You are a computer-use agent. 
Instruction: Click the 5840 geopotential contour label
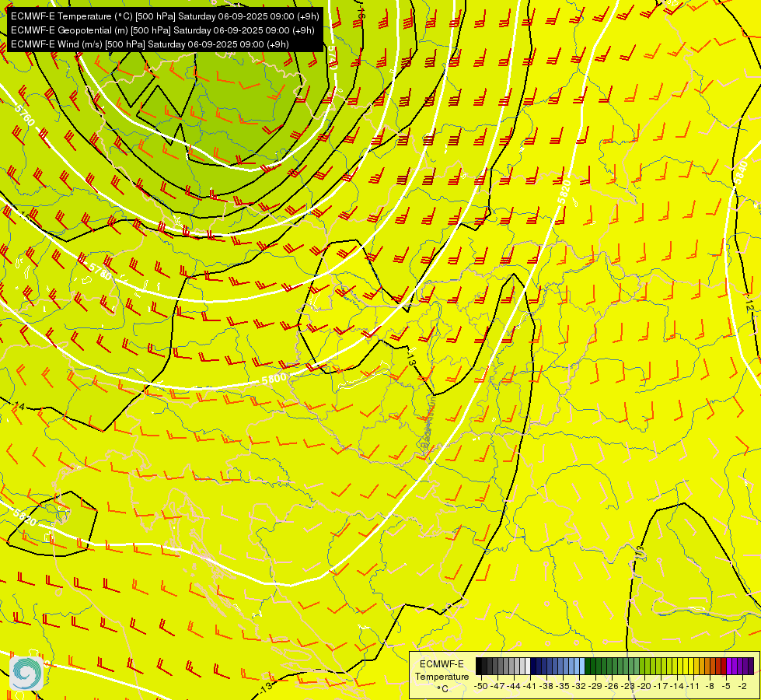pos(740,173)
